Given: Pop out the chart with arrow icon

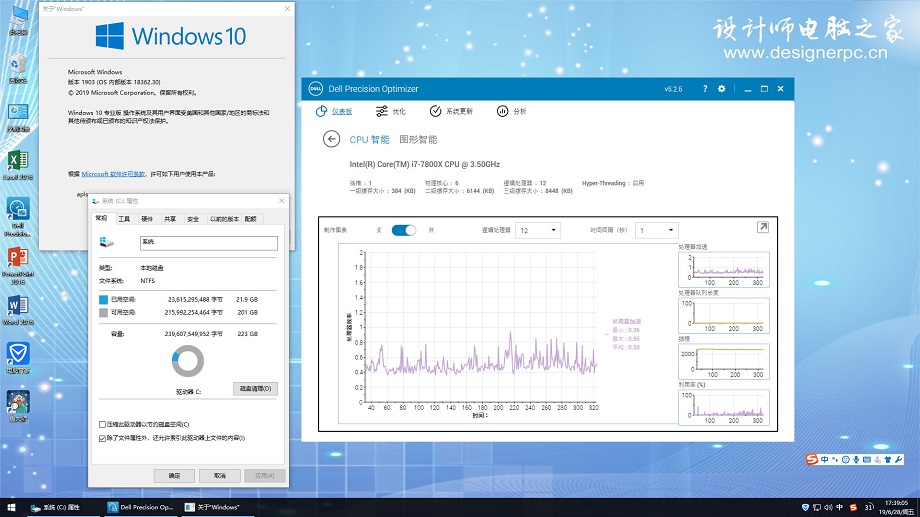Looking at the screenshot, I should coord(763,227).
